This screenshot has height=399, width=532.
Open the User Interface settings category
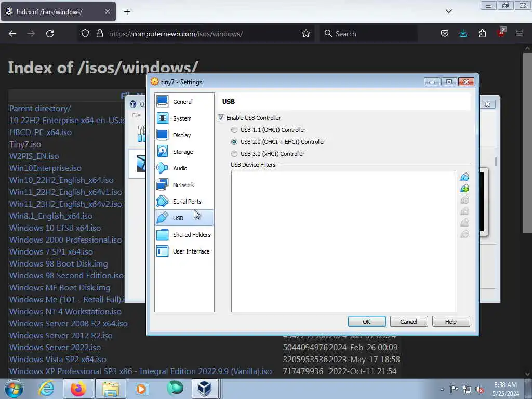pyautogui.click(x=184, y=251)
